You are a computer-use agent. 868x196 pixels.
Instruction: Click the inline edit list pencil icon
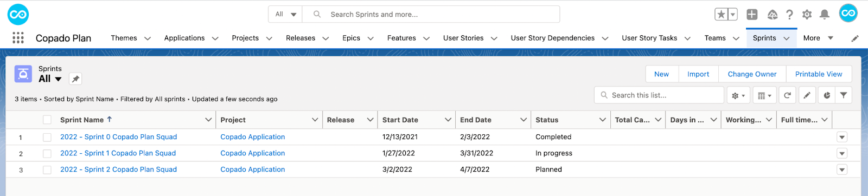[x=807, y=95]
